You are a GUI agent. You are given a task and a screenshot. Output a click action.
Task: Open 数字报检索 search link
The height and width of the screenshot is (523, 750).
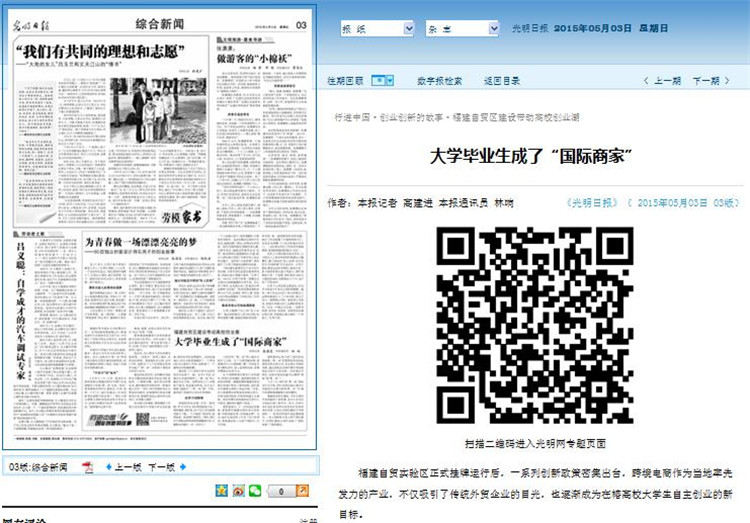click(440, 81)
